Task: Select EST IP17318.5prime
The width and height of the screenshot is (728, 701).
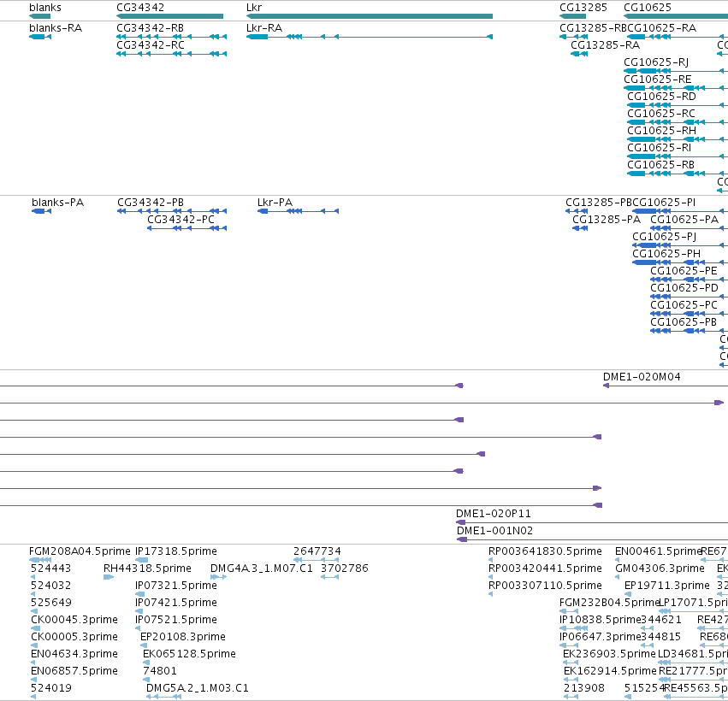Action: (x=176, y=551)
